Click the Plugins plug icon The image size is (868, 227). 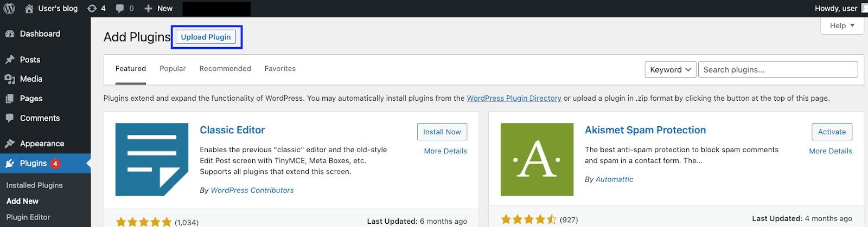click(10, 163)
